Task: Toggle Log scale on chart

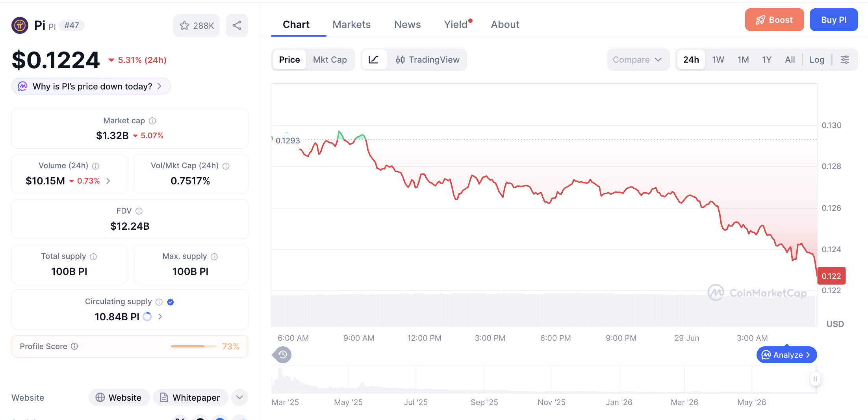Action: pyautogui.click(x=817, y=59)
